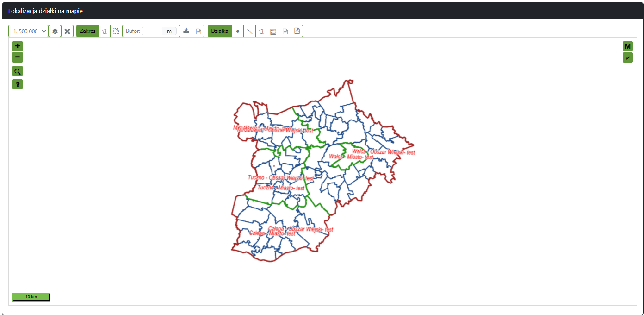Click the document icon beside download

198,31
